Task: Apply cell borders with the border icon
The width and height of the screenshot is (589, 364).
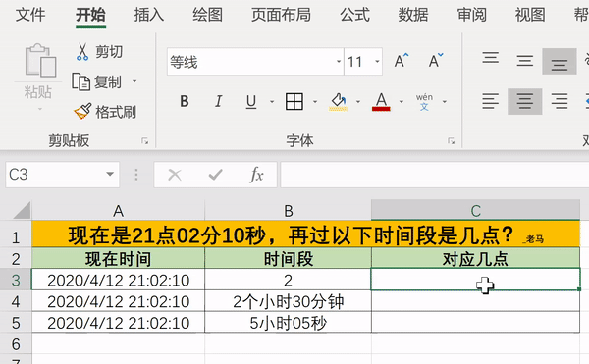Action: tap(294, 101)
